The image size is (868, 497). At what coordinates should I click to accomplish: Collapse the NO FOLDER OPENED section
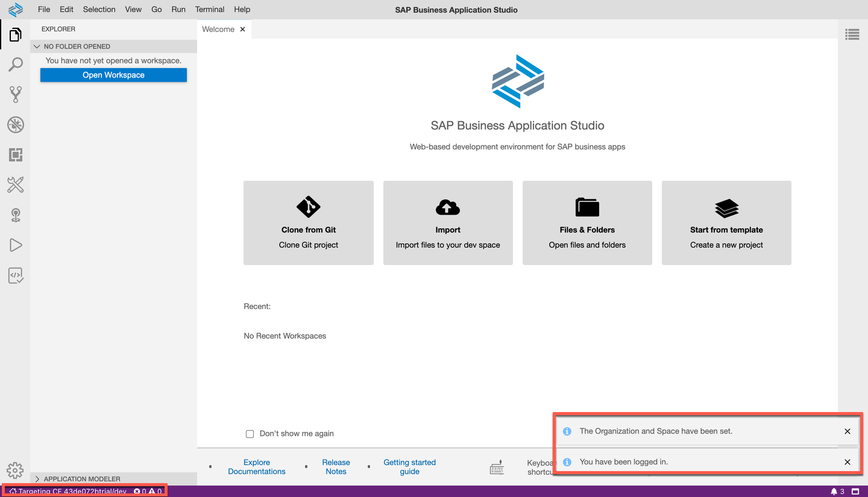coord(113,46)
